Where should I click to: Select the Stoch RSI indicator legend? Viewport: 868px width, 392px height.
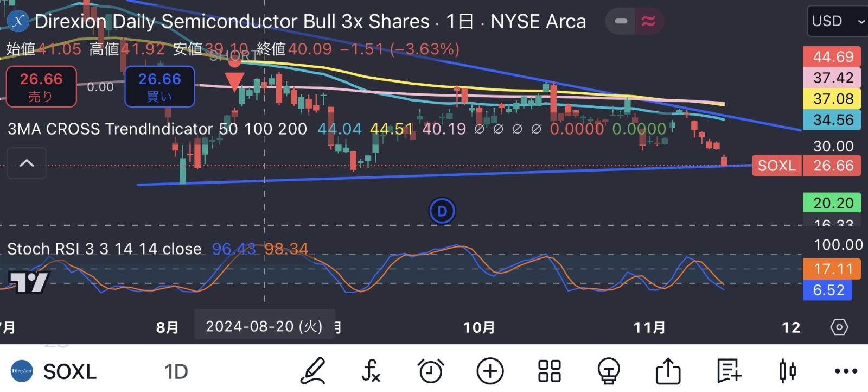click(x=104, y=249)
